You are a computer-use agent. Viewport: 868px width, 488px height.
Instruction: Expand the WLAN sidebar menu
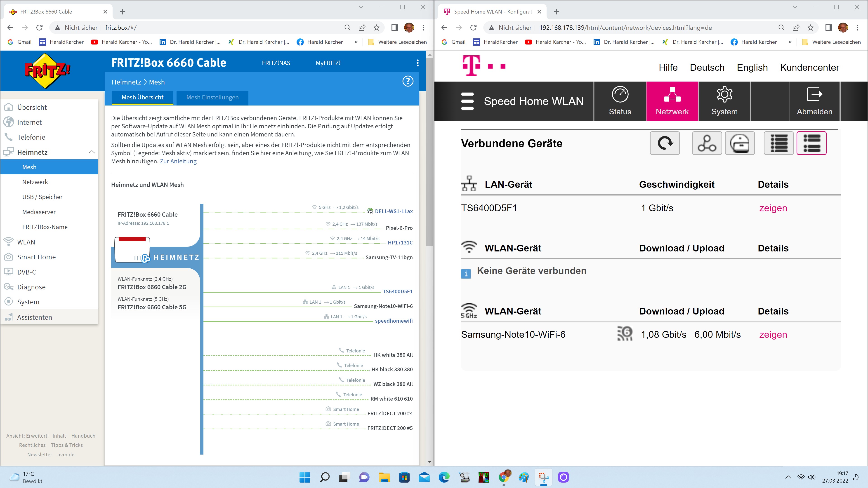pyautogui.click(x=26, y=242)
